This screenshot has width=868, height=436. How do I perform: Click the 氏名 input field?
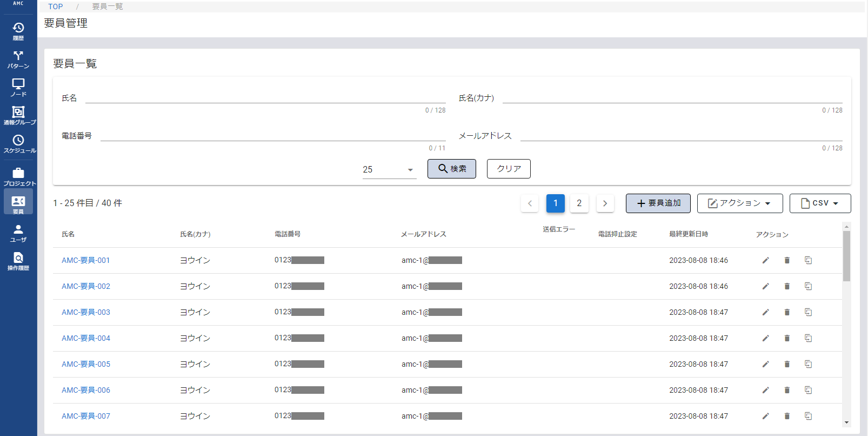pyautogui.click(x=265, y=97)
